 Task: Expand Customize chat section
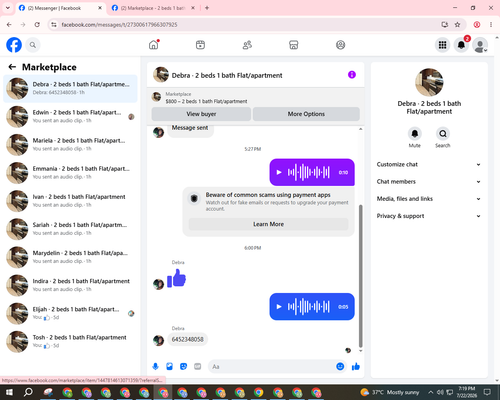click(429, 164)
